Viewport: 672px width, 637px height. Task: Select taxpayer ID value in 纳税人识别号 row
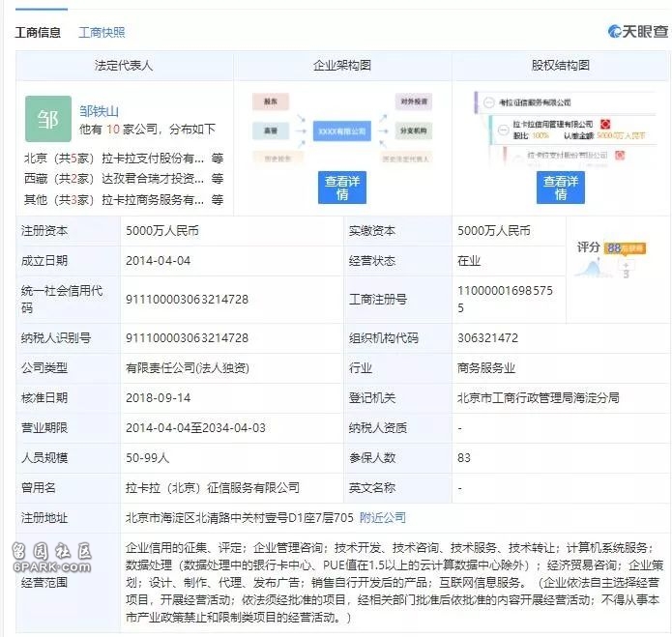(x=187, y=338)
